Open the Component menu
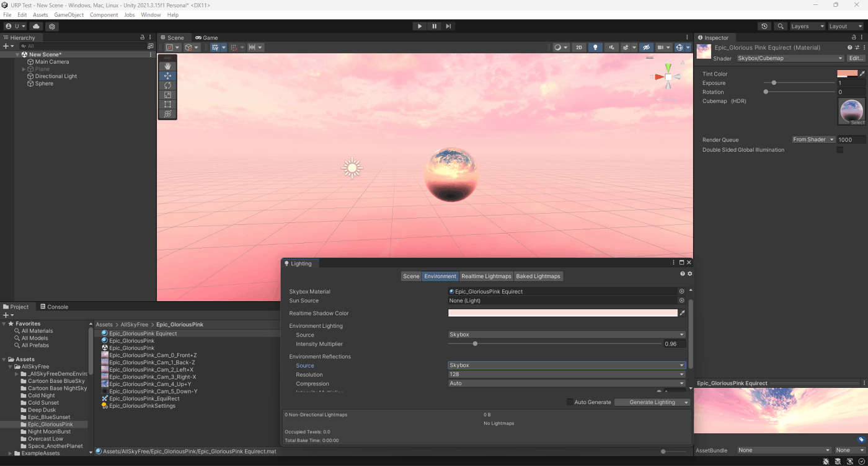 coord(104,15)
